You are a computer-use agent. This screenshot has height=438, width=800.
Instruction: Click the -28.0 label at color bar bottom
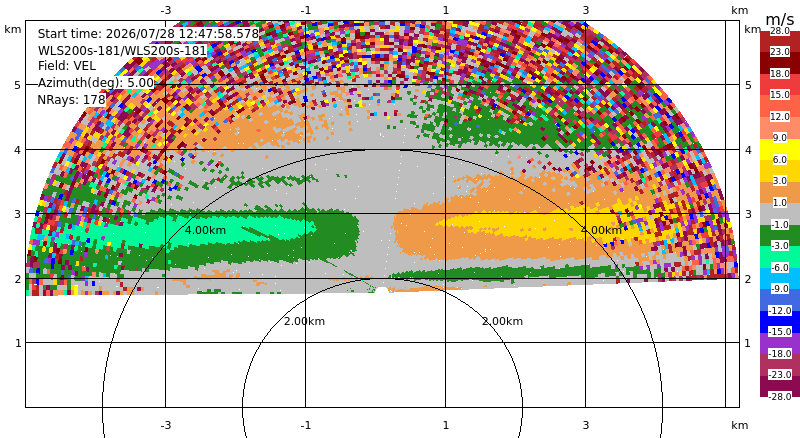pos(780,396)
